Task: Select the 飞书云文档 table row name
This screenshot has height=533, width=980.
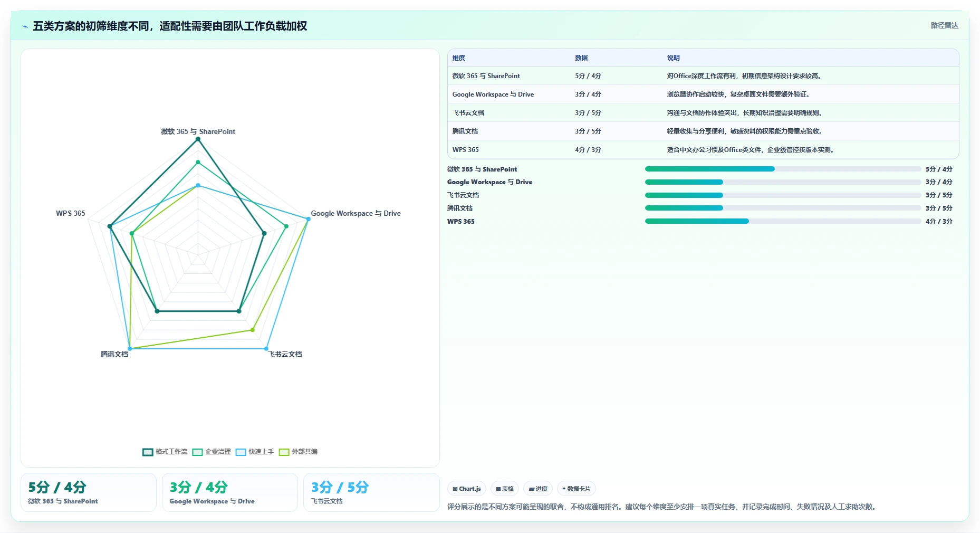Action: 468,112
